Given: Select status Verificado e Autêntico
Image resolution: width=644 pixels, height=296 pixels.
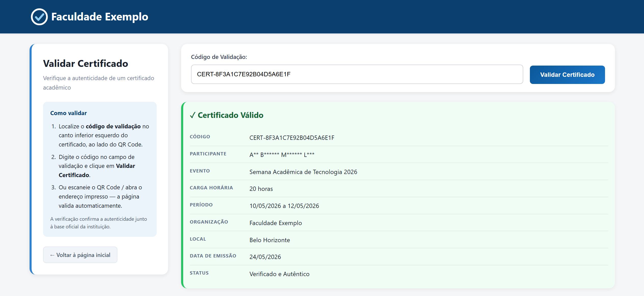Looking at the screenshot, I should (x=279, y=274).
